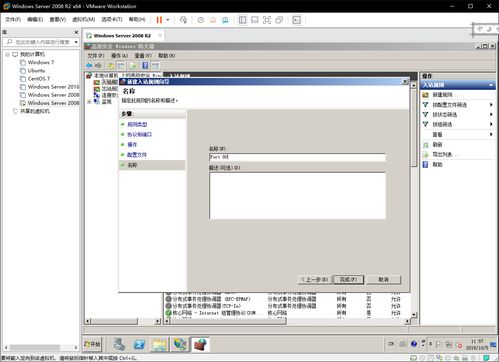Open PowerShell taskbar icon
499x362 pixels.
[139, 344]
